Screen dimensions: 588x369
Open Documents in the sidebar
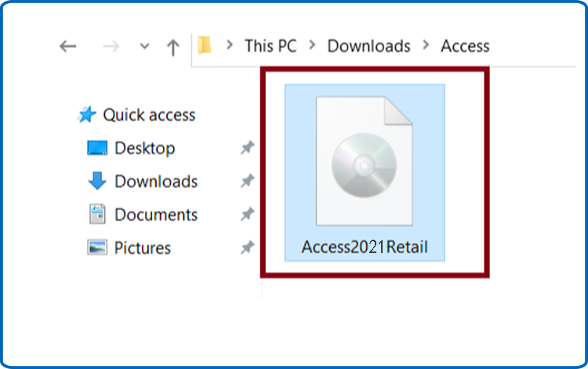click(x=156, y=215)
